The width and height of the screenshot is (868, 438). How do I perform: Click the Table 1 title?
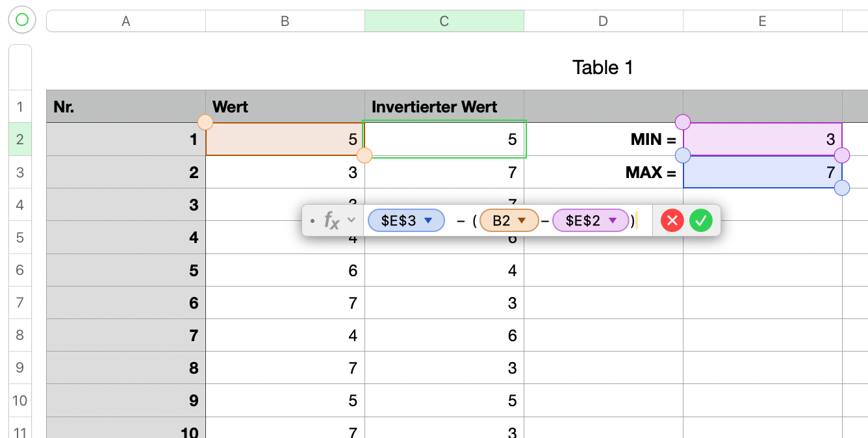pos(602,67)
